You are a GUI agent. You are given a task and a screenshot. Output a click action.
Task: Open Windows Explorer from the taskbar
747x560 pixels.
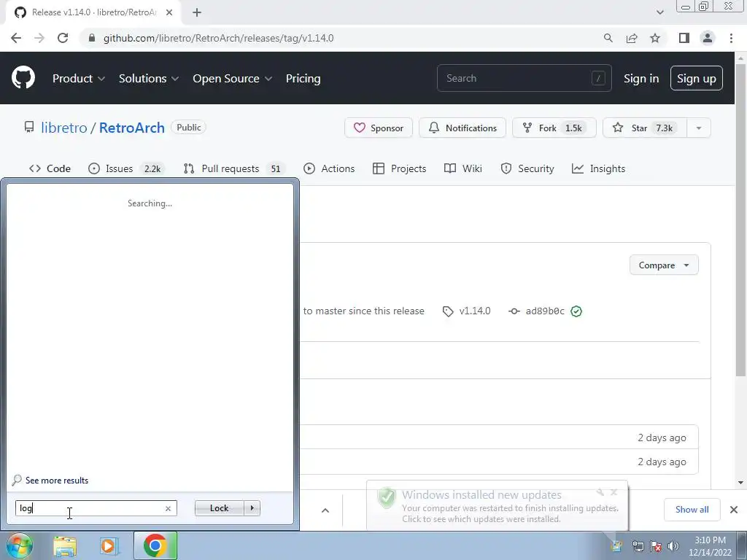coord(65,545)
